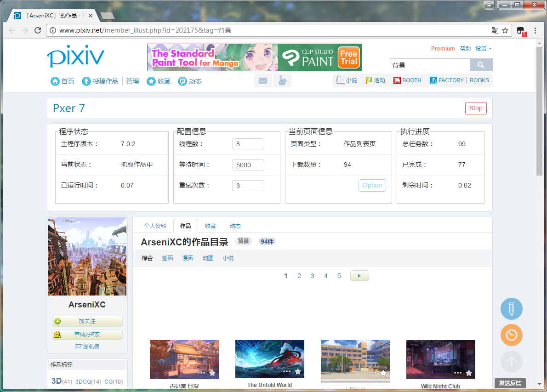Image resolution: width=547 pixels, height=392 pixels.
Task: Click the pixiv search box
Action: 430,65
